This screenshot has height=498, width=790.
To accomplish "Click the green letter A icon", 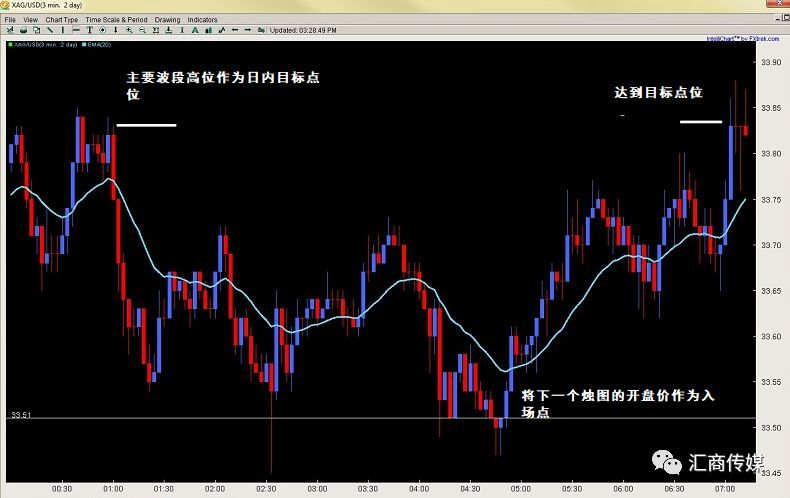I will (195, 30).
